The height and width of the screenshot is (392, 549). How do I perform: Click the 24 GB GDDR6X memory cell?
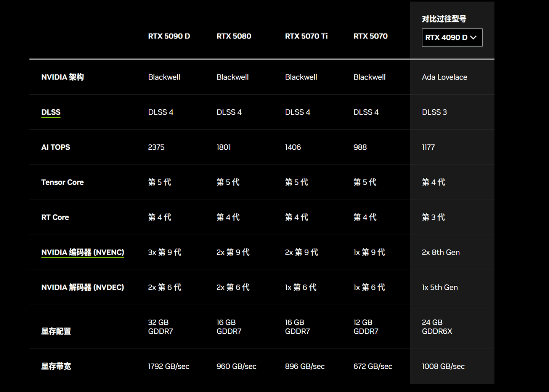[437, 327]
